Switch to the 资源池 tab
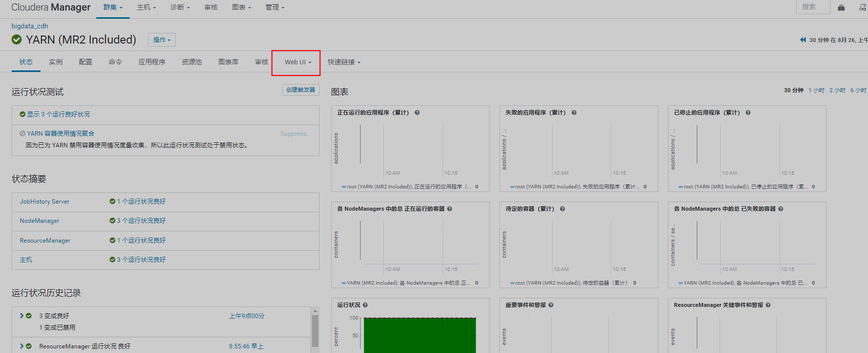The image size is (868, 353). click(191, 62)
